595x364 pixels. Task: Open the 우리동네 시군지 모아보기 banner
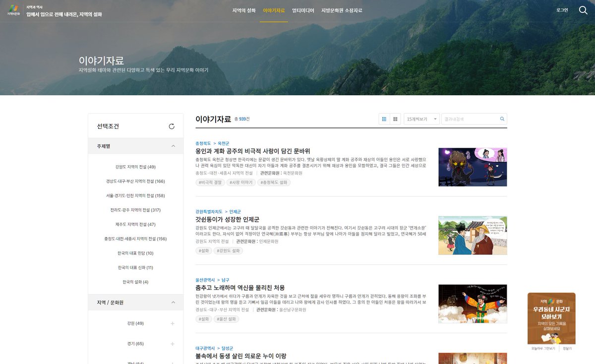click(551, 318)
